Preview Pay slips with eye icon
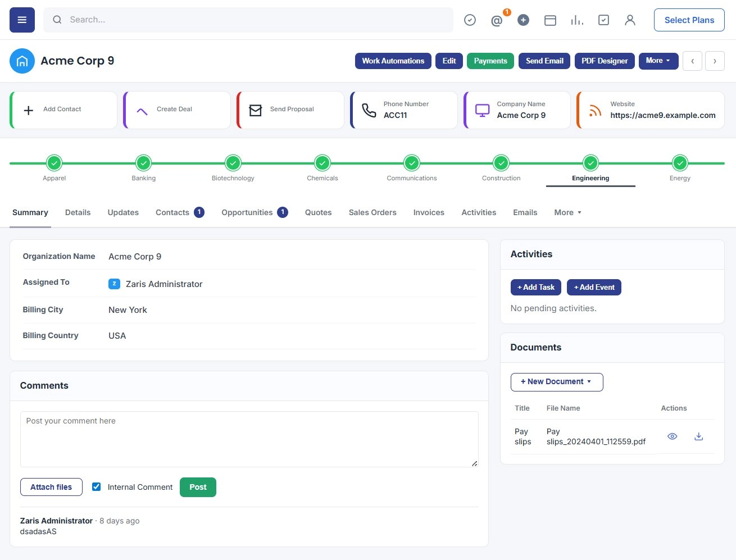The image size is (736, 560). 672,436
